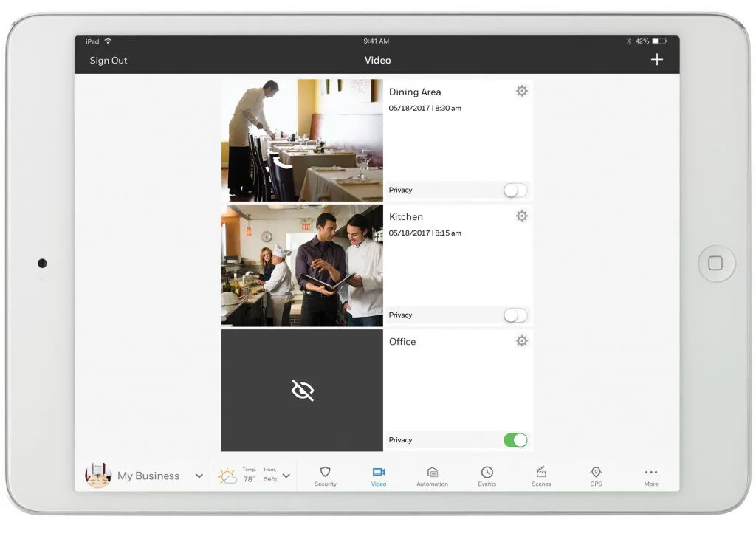Enable Privacy for Kitchen camera
This screenshot has height=556, width=756.
click(515, 315)
